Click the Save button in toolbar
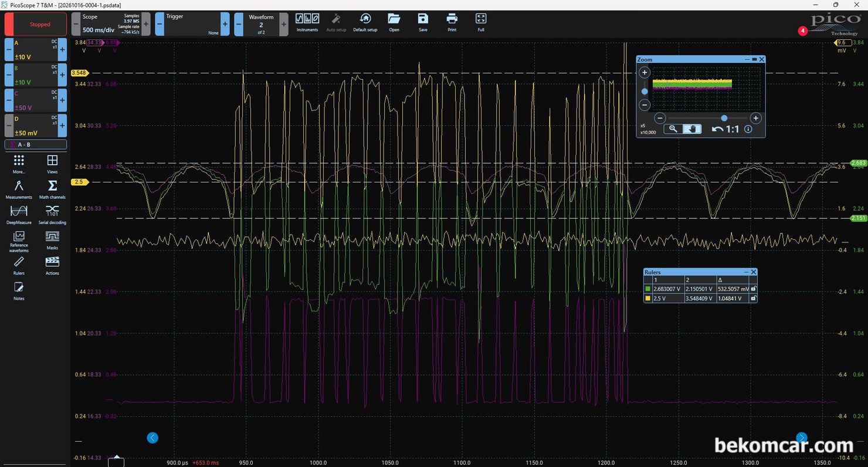The width and height of the screenshot is (868, 467). 423,22
